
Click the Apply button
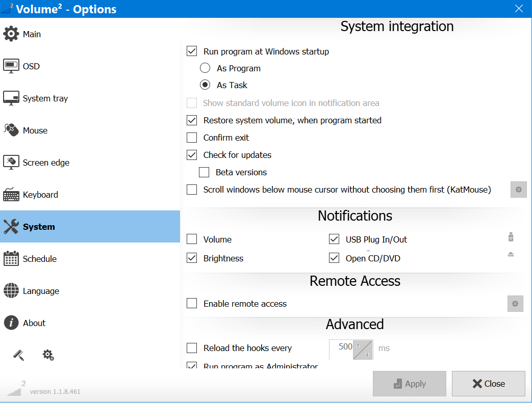[x=410, y=384]
